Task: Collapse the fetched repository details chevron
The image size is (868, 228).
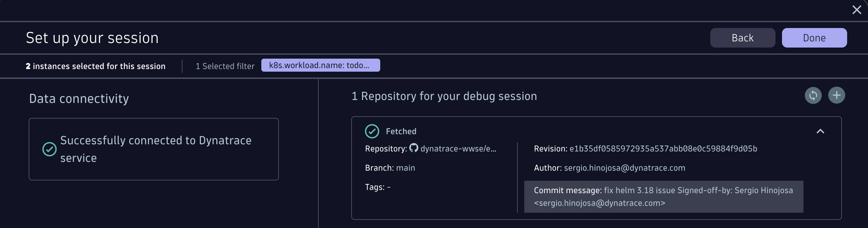Action: point(820,131)
